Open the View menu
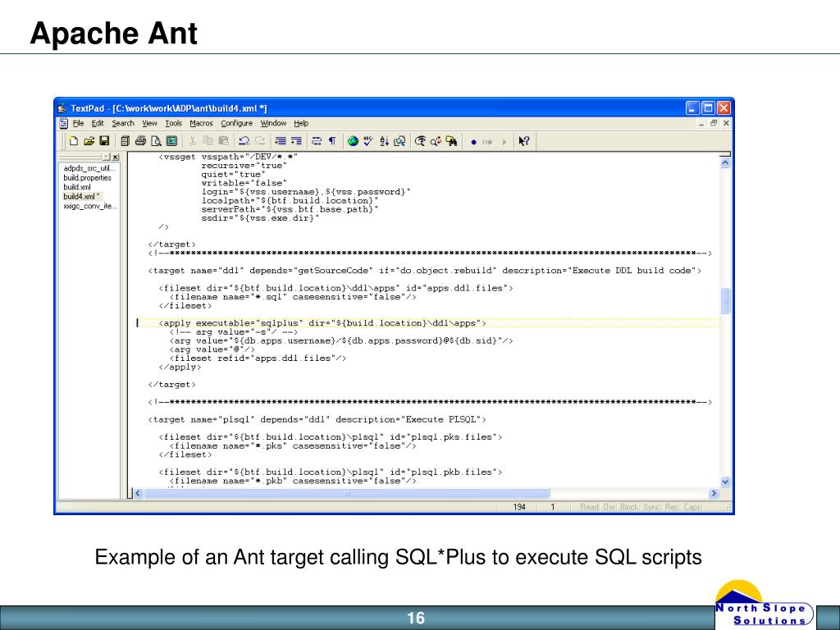840x630 pixels. pos(149,123)
